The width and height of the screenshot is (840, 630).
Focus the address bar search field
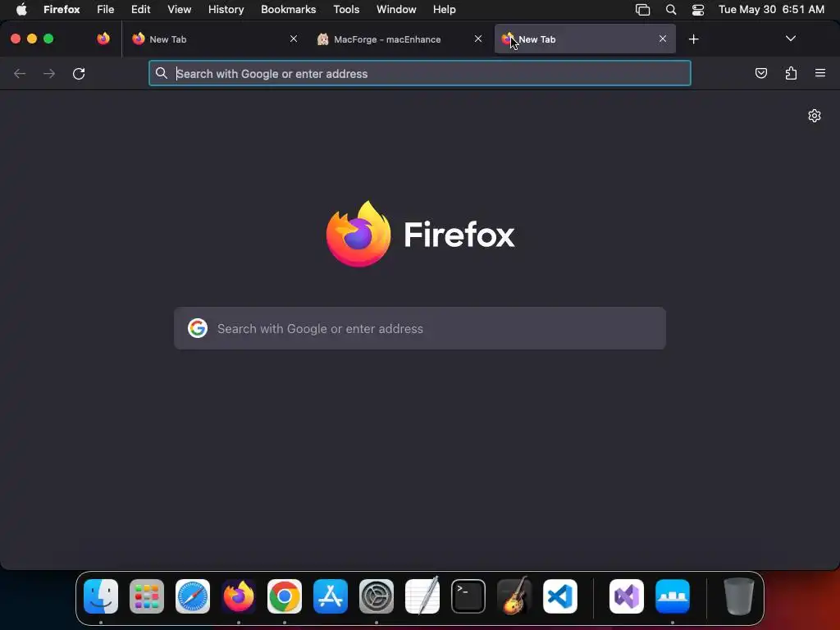[420, 73]
